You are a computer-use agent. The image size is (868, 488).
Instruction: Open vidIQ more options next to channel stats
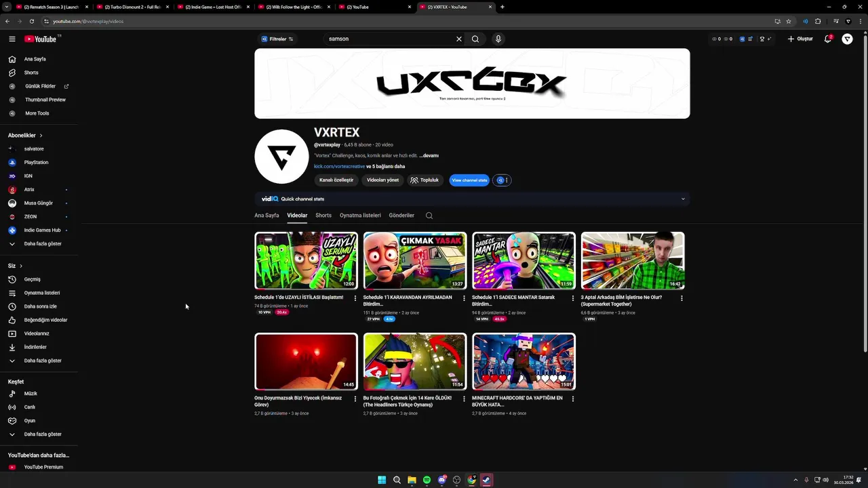click(507, 180)
